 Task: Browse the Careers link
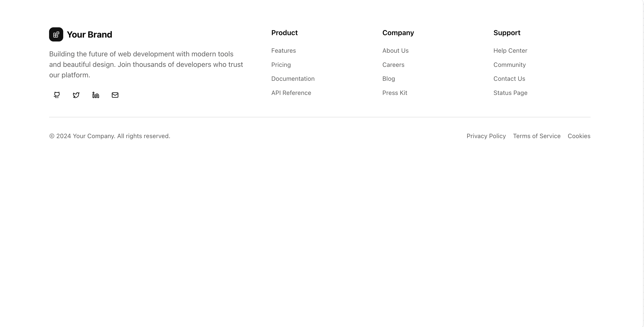[393, 65]
